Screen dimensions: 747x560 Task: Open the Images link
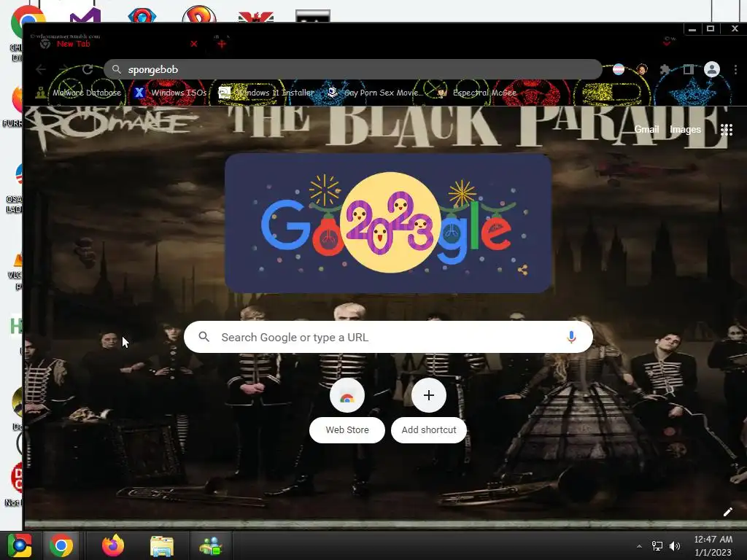coord(685,130)
